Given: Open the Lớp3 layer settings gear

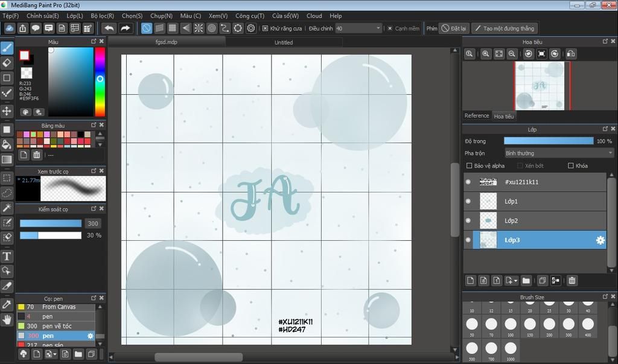Looking at the screenshot, I should pos(600,240).
